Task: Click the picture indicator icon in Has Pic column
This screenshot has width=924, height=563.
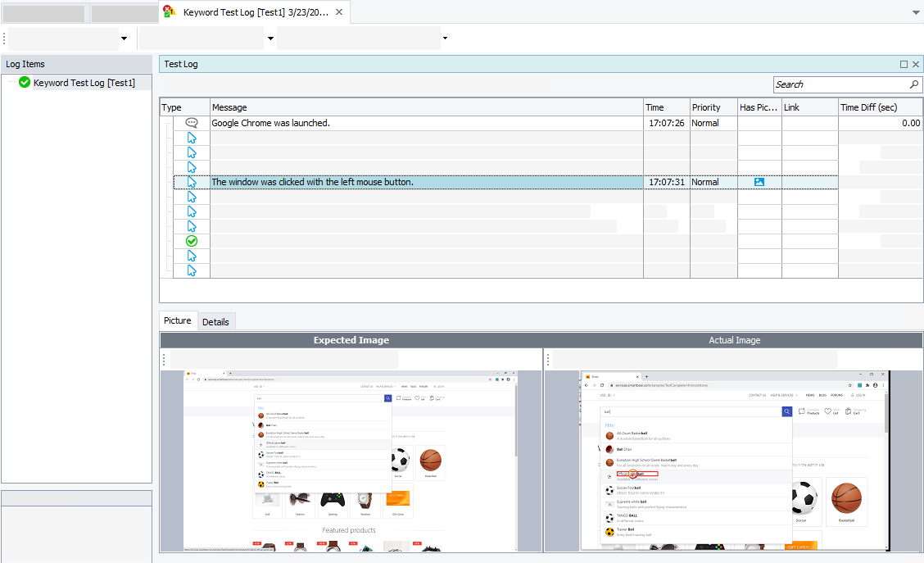Action: 759,182
